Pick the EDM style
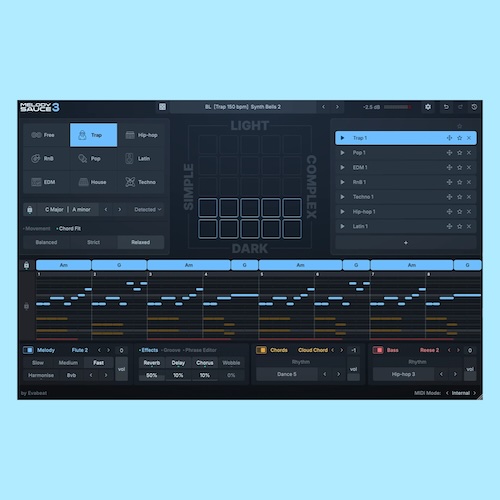 click(x=46, y=182)
